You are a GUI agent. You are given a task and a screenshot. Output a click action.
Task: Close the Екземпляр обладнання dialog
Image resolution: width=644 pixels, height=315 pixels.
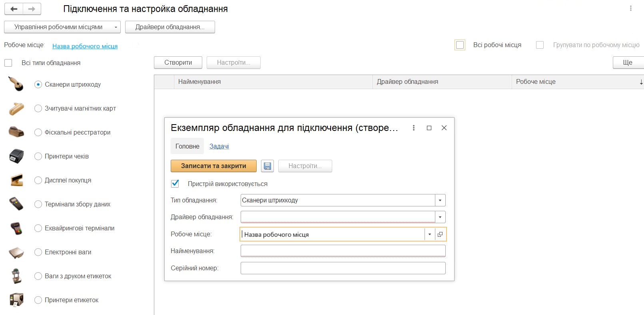click(x=444, y=128)
